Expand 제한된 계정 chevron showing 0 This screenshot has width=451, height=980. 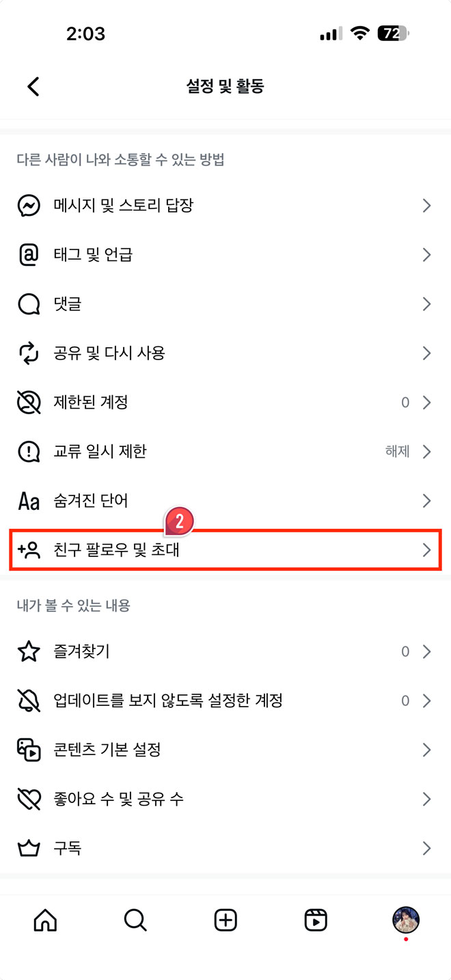click(426, 403)
